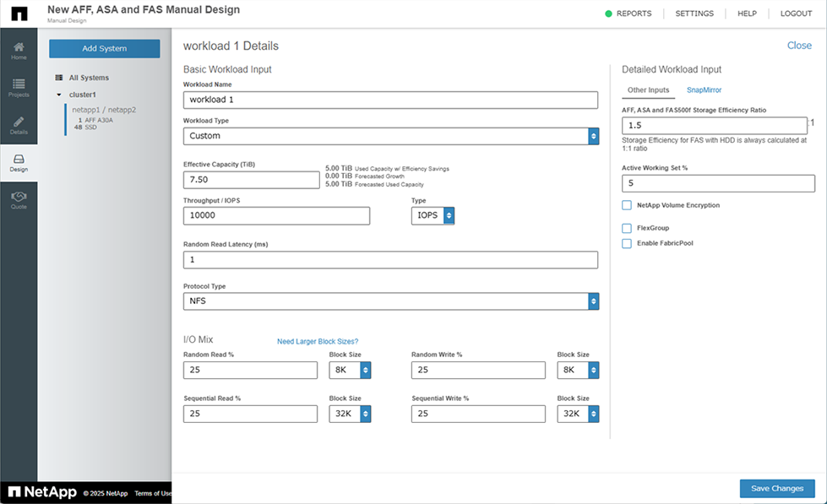827x504 pixels.
Task: Open the Workload Type dropdown
Action: (391, 136)
